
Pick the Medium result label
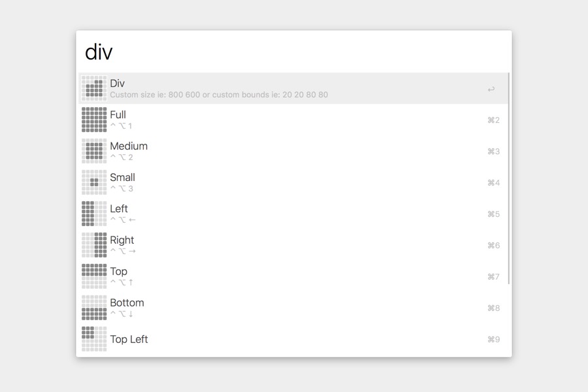[129, 146]
